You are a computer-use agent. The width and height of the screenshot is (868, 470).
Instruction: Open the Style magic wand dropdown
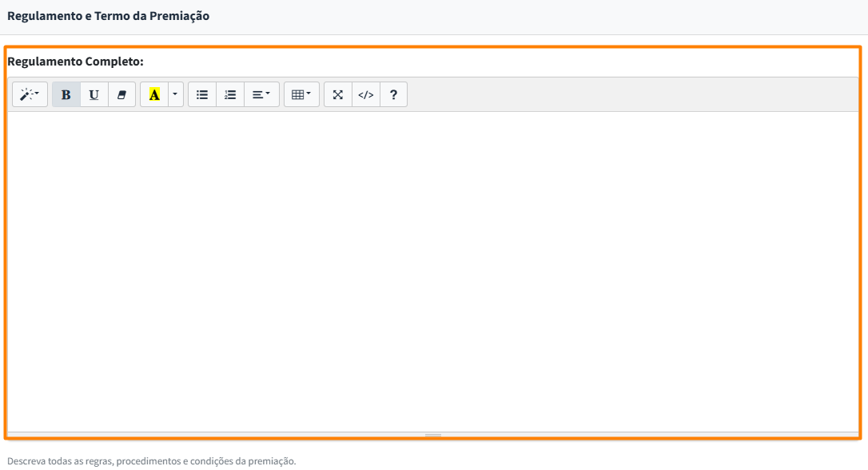30,94
